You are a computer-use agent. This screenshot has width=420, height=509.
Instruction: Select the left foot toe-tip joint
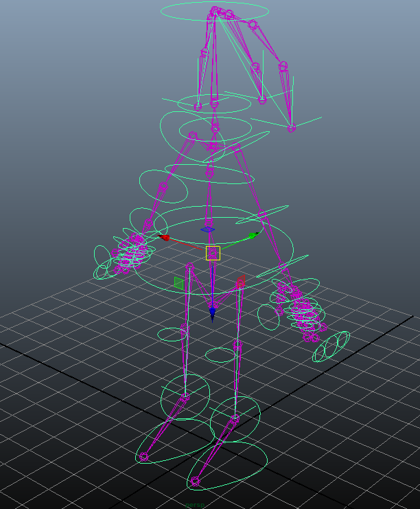pos(143,457)
